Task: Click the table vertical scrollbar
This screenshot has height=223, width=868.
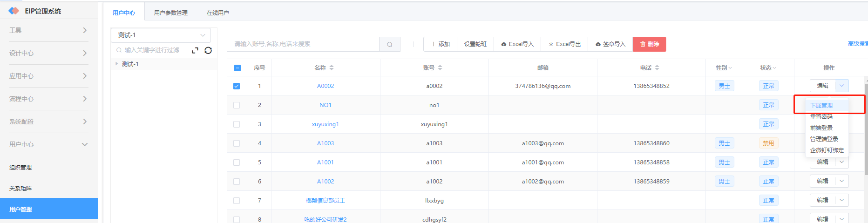Action: click(866, 129)
